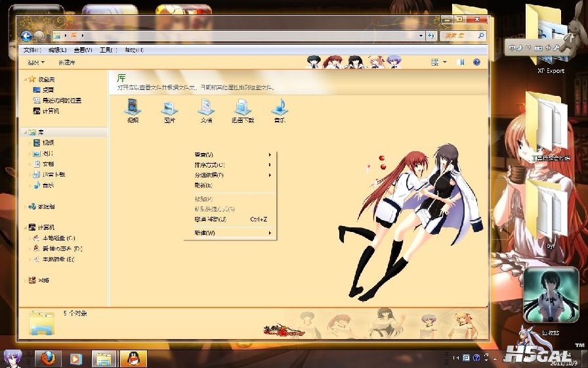The width and height of the screenshot is (588, 368).
Task: Open 新建(W) submenu in context menu
Action: 230,233
